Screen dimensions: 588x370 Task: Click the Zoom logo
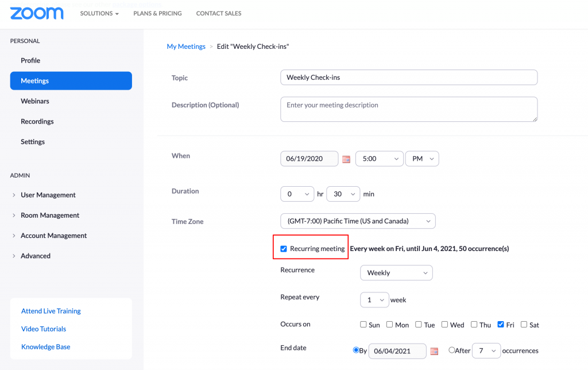click(37, 13)
